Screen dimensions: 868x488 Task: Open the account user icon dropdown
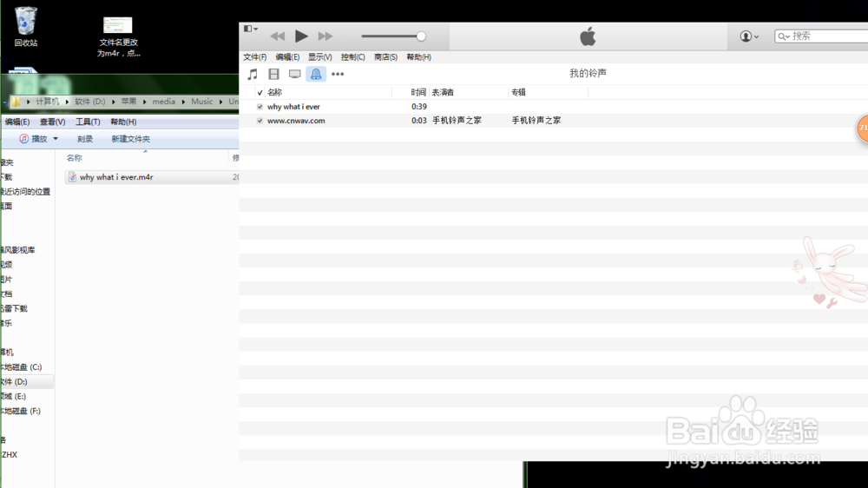tap(750, 36)
